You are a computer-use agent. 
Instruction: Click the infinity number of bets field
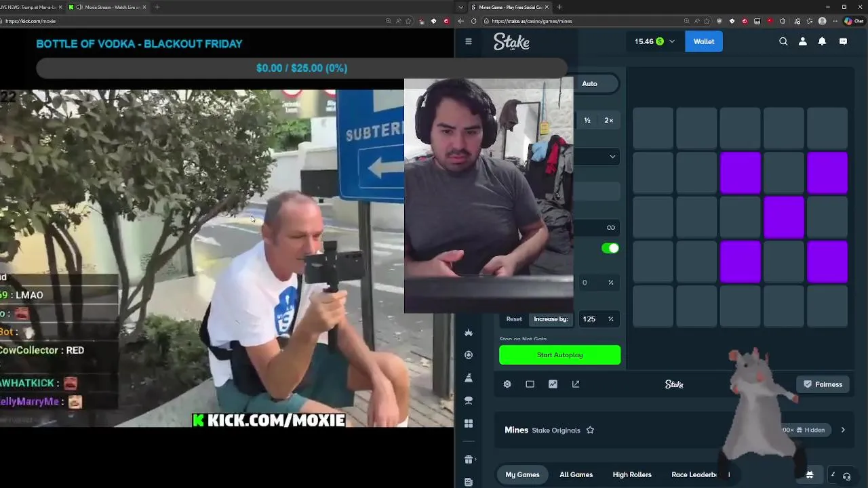click(597, 227)
